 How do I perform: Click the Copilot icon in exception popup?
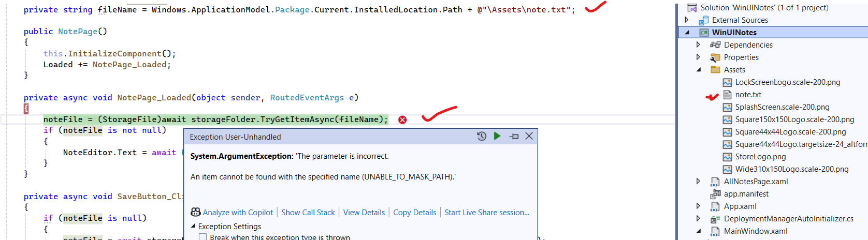pyautogui.click(x=196, y=212)
